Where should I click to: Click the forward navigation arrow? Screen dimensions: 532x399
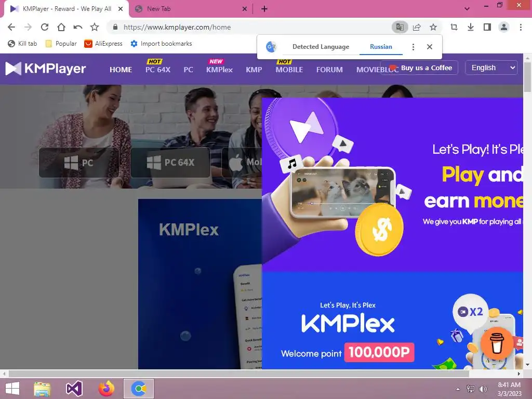(28, 27)
